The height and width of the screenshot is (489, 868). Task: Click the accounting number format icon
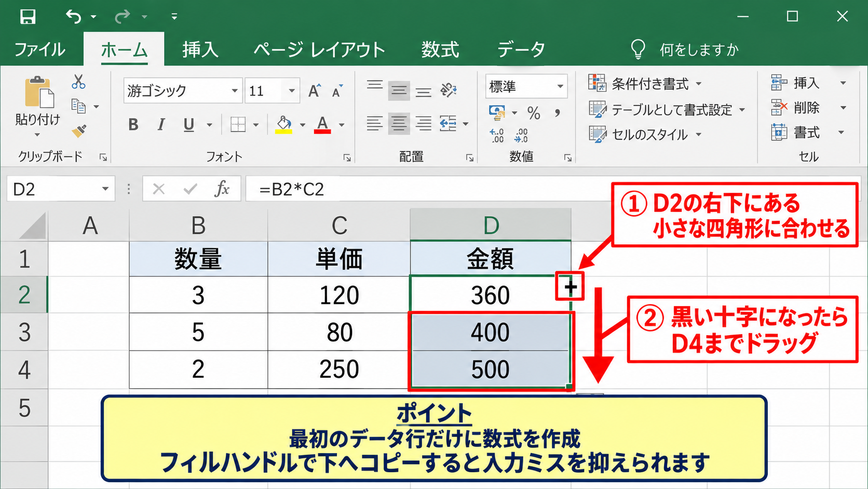[497, 112]
